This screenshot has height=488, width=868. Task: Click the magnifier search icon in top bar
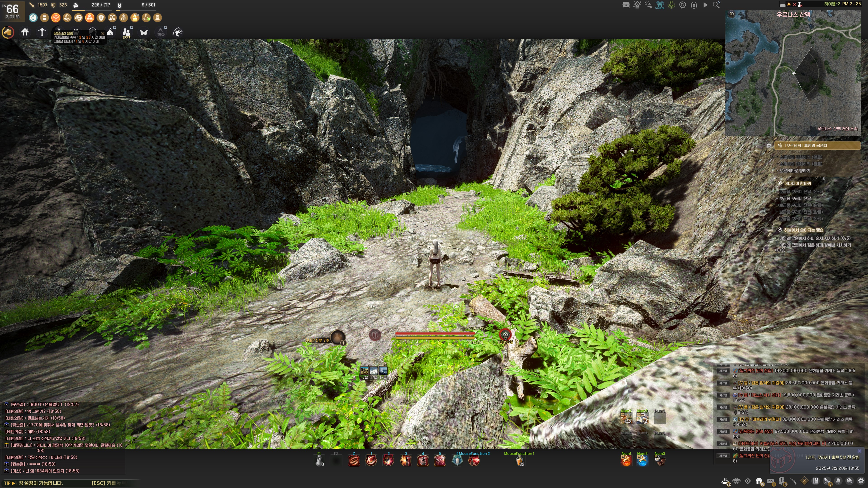(716, 5)
